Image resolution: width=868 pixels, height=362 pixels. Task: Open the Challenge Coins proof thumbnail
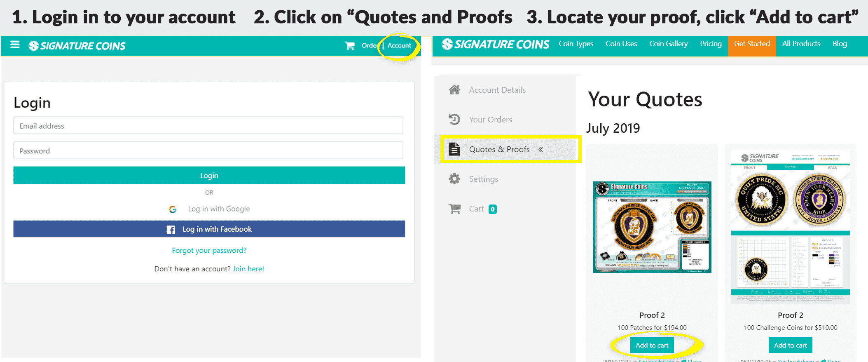coord(790,227)
